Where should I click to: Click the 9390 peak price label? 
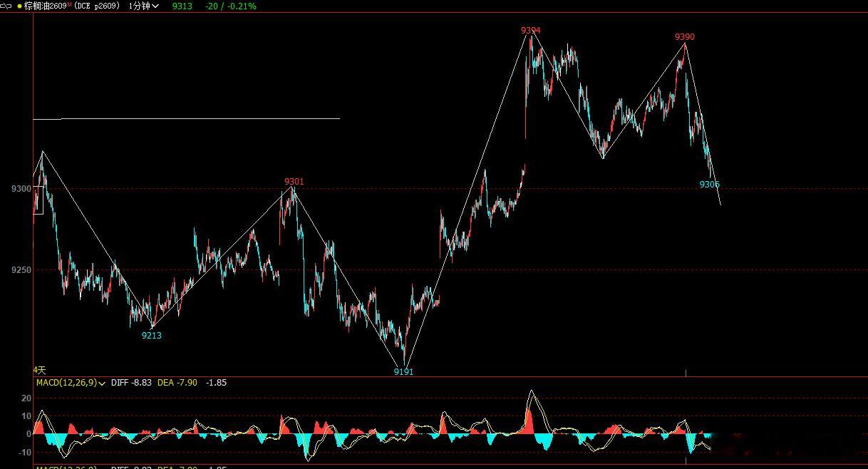click(685, 36)
